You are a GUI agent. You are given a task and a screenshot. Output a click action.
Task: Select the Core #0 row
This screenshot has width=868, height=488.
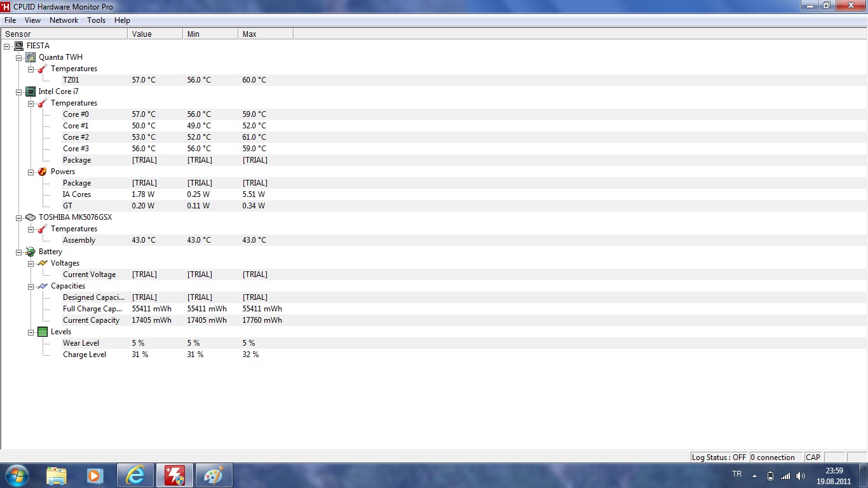434,114
